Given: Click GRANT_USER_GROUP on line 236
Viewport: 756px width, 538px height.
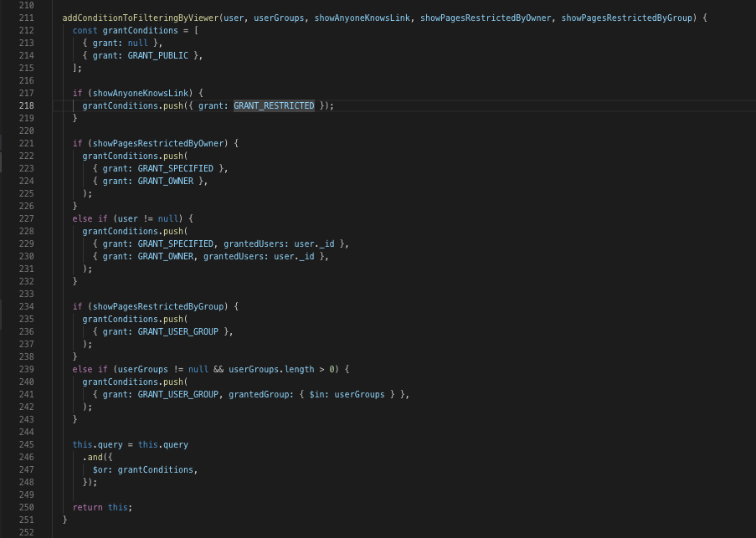Looking at the screenshot, I should point(178,331).
